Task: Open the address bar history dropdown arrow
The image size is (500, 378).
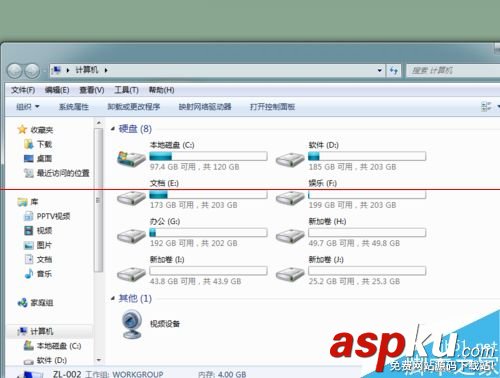Action: coord(379,70)
